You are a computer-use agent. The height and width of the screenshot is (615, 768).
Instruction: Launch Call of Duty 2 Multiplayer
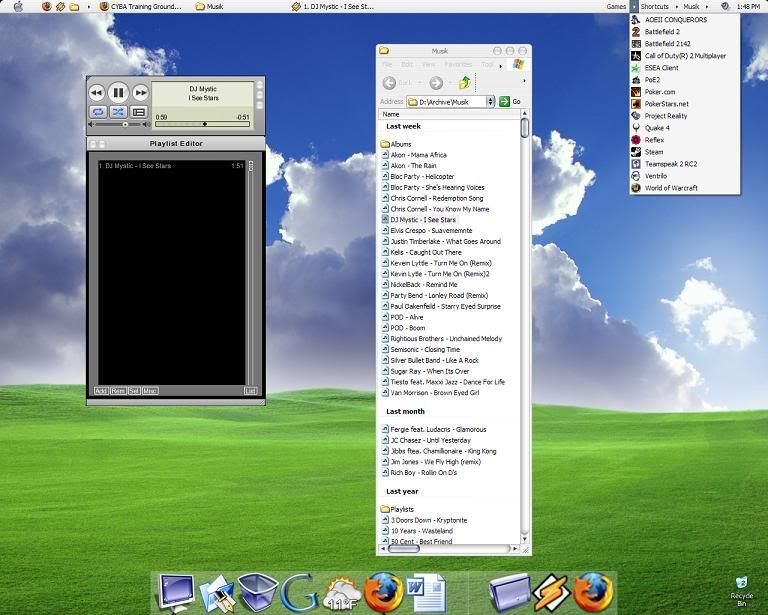[x=684, y=56]
